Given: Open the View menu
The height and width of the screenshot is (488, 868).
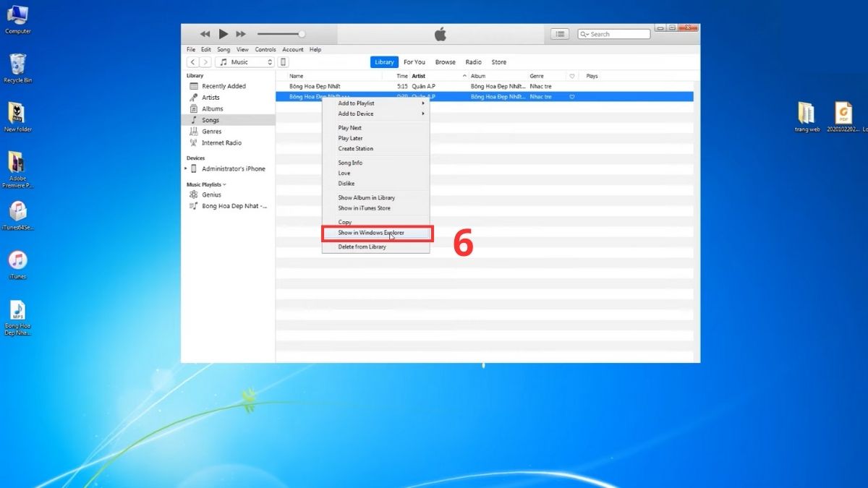Looking at the screenshot, I should [242, 50].
